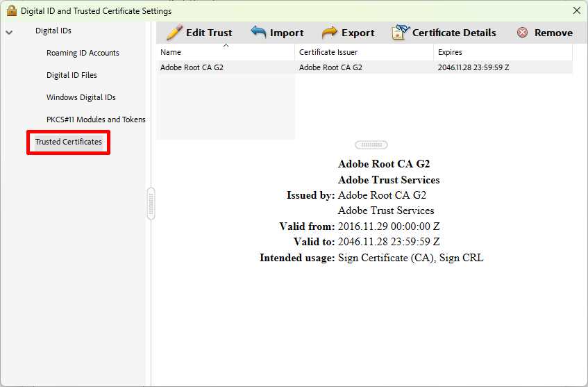
Task: Select Trusted Certificates in the sidebar
Action: click(68, 142)
